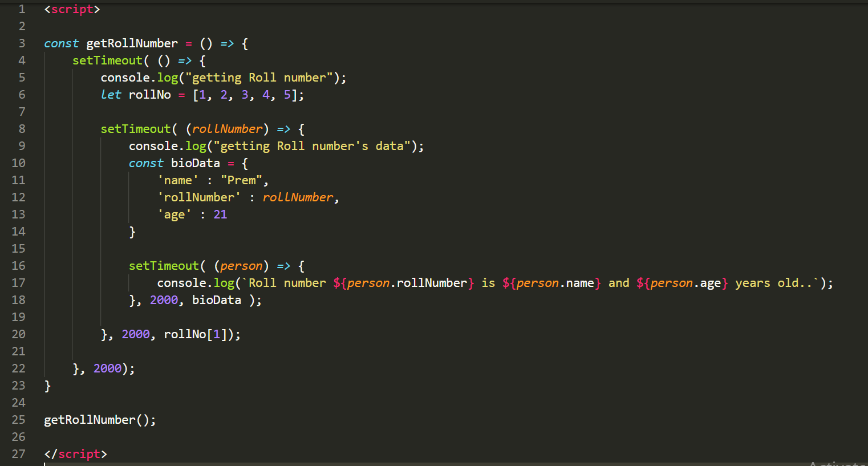
Task: Click getRollNumber in the const declaration
Action: point(132,43)
